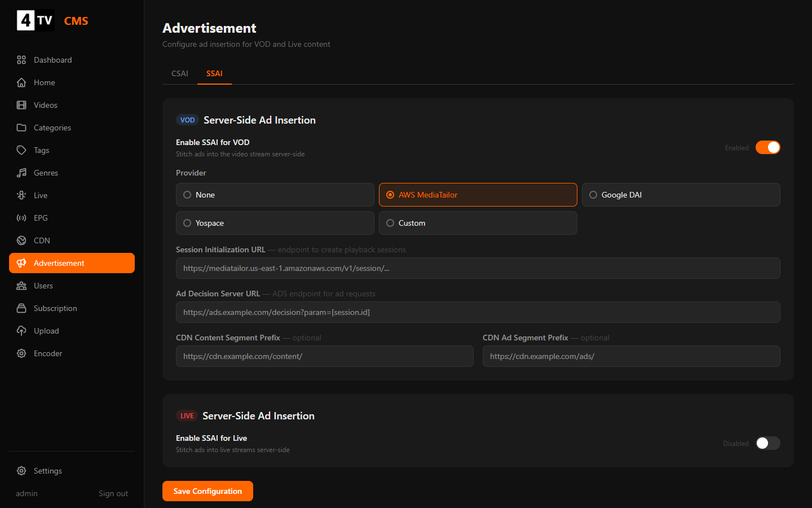This screenshot has height=508, width=812.
Task: Click the Genres music note icon
Action: pyautogui.click(x=21, y=173)
